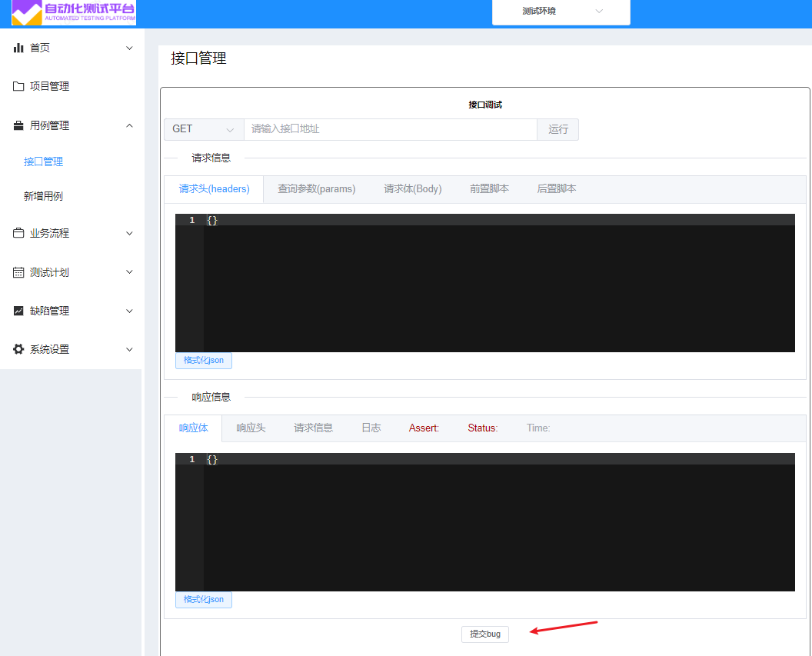Click the 提交bug button
The image size is (812, 656).
pos(484,634)
